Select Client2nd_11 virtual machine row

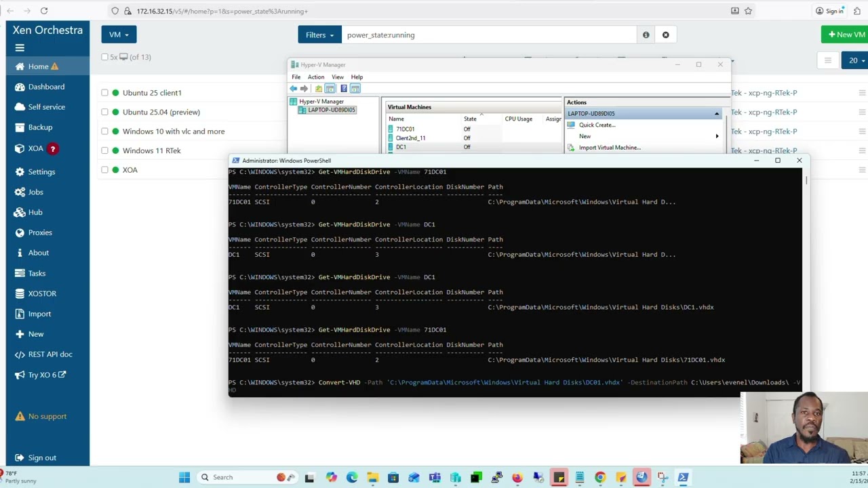pyautogui.click(x=410, y=138)
